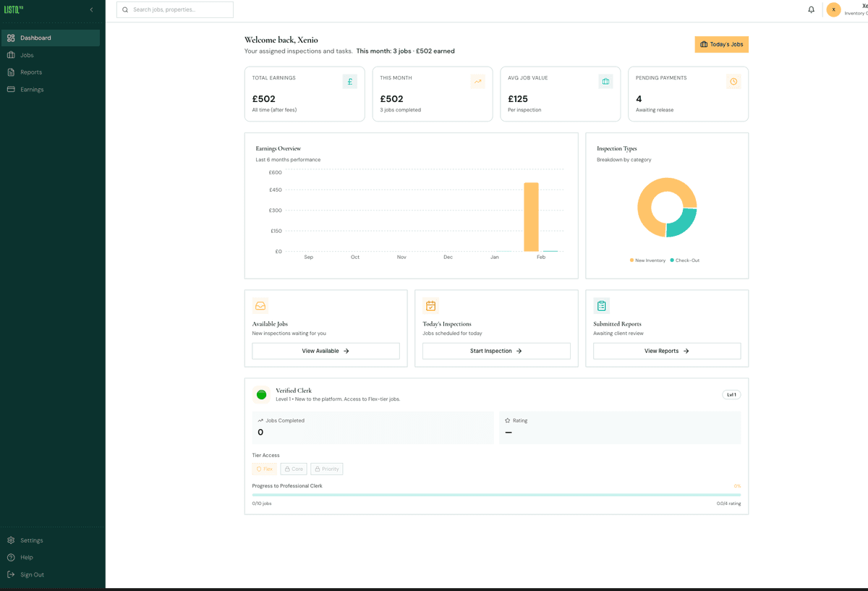The height and width of the screenshot is (591, 868).
Task: Select the locked Priority tier chip
Action: 327,469
